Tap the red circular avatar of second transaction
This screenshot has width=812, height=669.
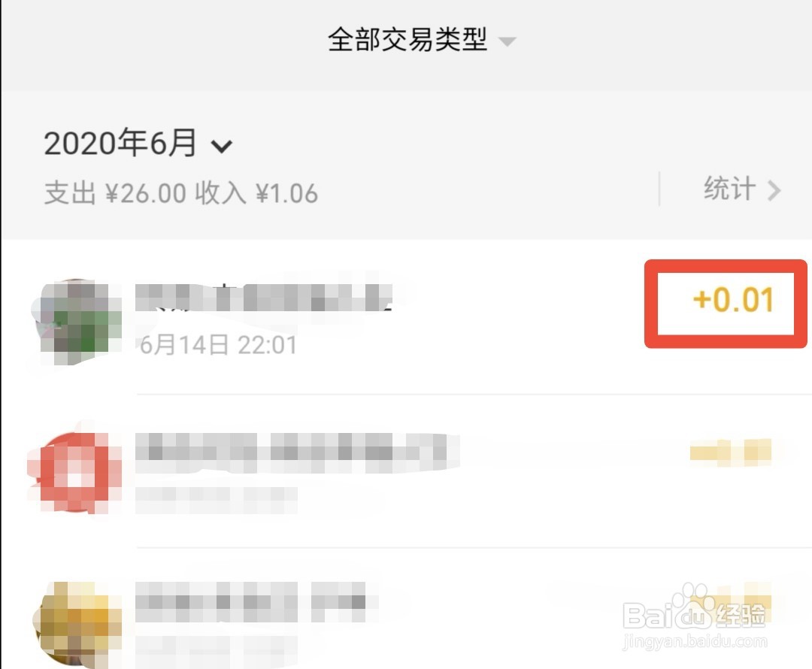point(75,474)
